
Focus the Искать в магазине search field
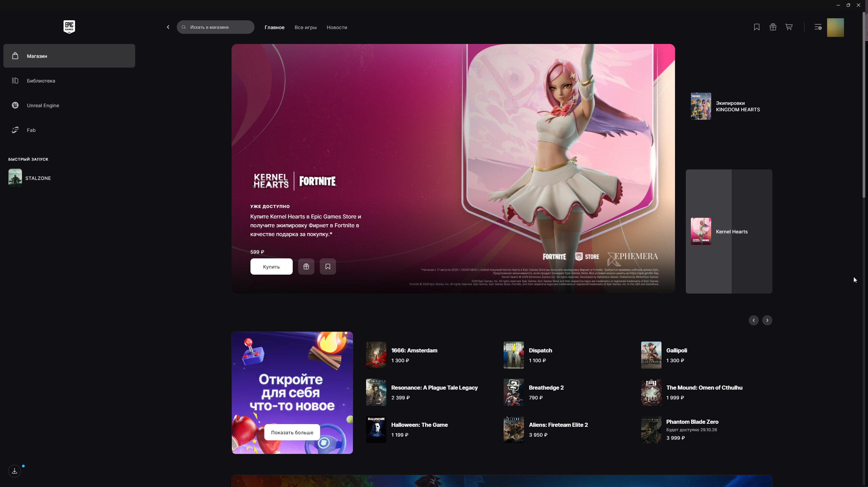[x=216, y=27]
